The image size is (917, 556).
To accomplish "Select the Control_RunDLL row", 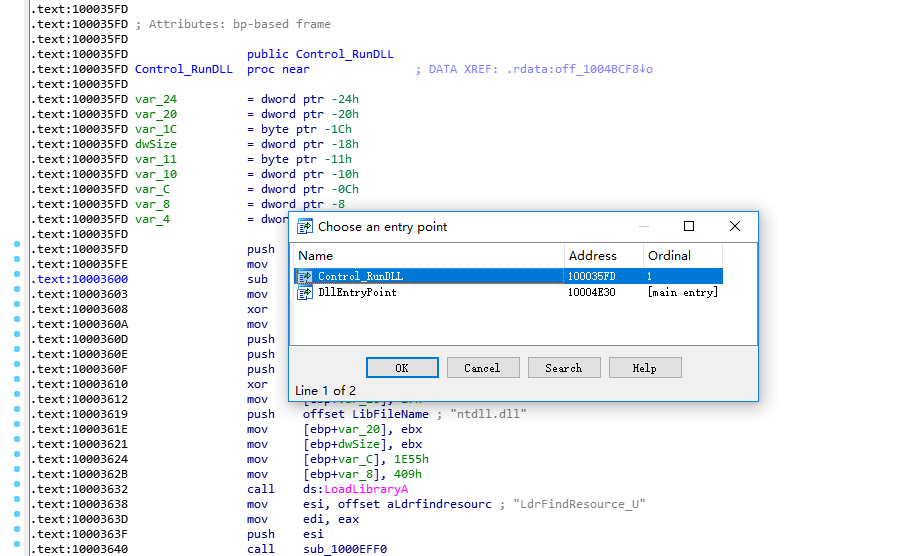I will click(508, 276).
